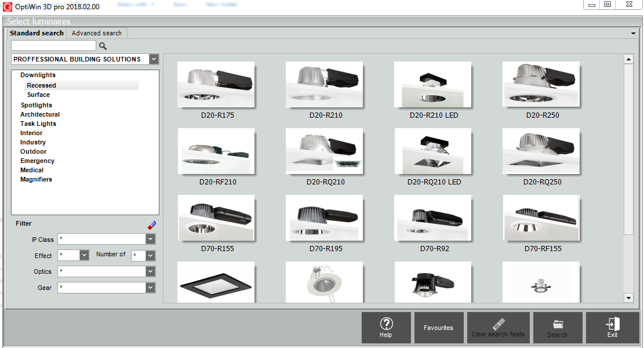Click the Search folder button
Image resolution: width=644 pixels, height=348 pixels.
[557, 328]
